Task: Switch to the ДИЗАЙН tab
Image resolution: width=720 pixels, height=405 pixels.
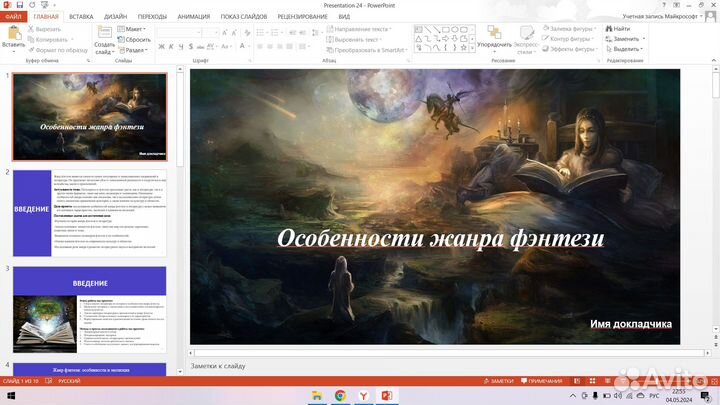Action: click(x=115, y=17)
